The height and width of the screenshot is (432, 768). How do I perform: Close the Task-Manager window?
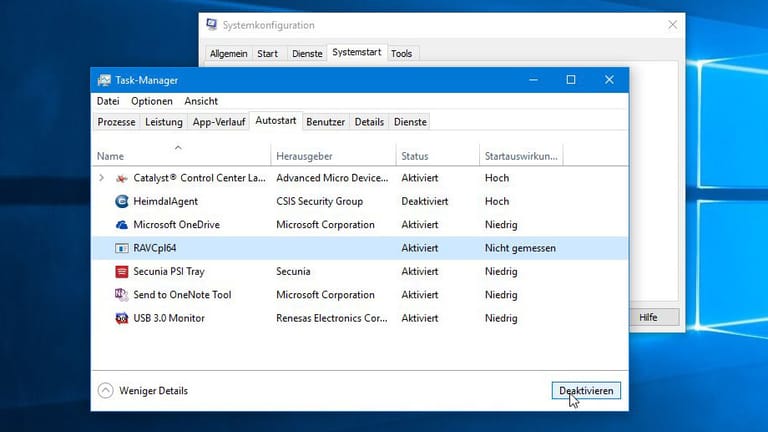609,80
